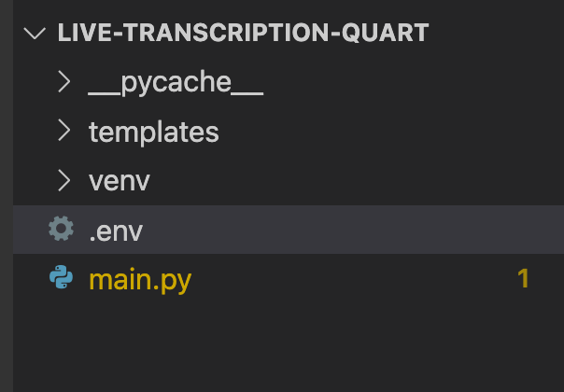Image resolution: width=564 pixels, height=392 pixels.
Task: Collapse the LIVE-TRANSCRIPTION-QUART root folder chevron
Action: pyautogui.click(x=35, y=33)
